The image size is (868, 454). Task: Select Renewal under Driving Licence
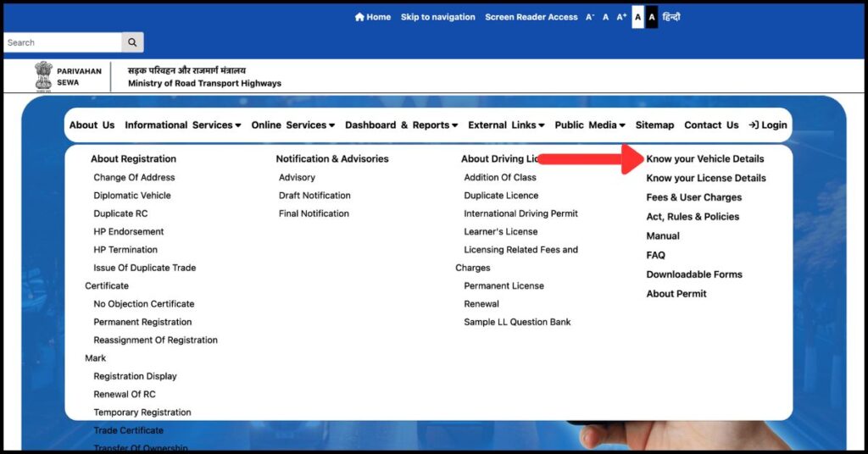click(x=481, y=304)
